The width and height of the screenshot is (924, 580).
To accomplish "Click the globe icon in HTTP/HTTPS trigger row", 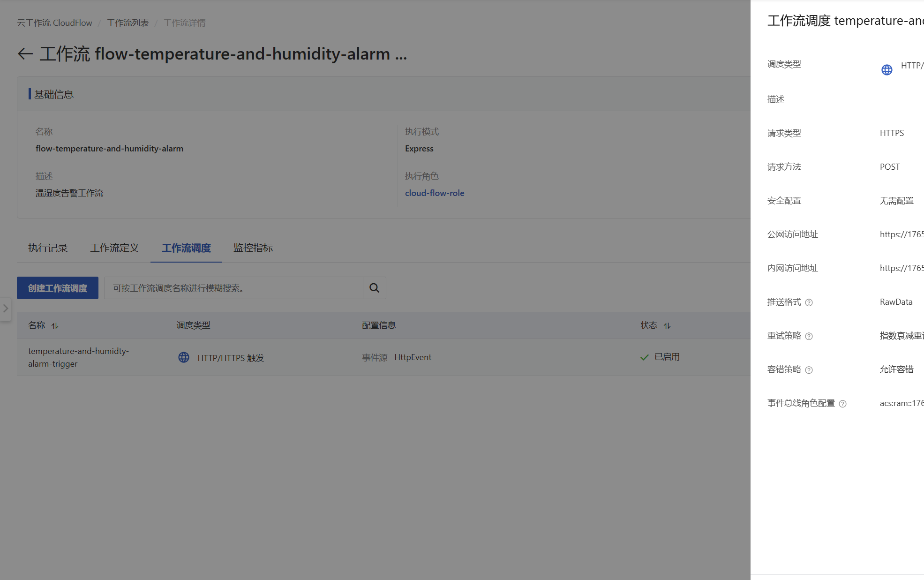I will tap(184, 357).
